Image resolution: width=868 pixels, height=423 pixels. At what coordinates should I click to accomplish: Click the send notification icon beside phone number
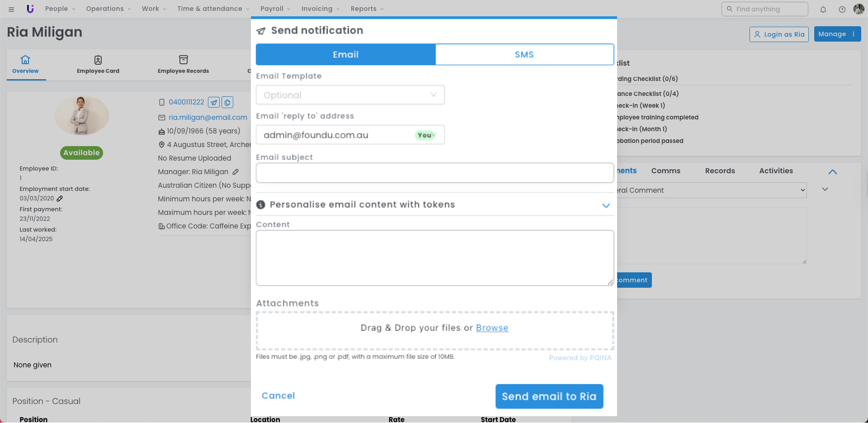tap(214, 102)
